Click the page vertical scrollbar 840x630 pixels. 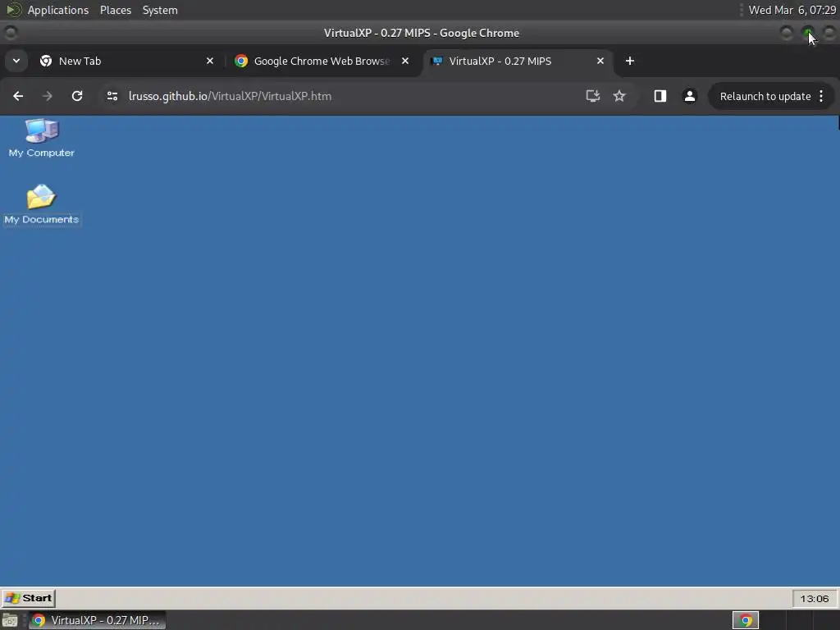[838, 123]
